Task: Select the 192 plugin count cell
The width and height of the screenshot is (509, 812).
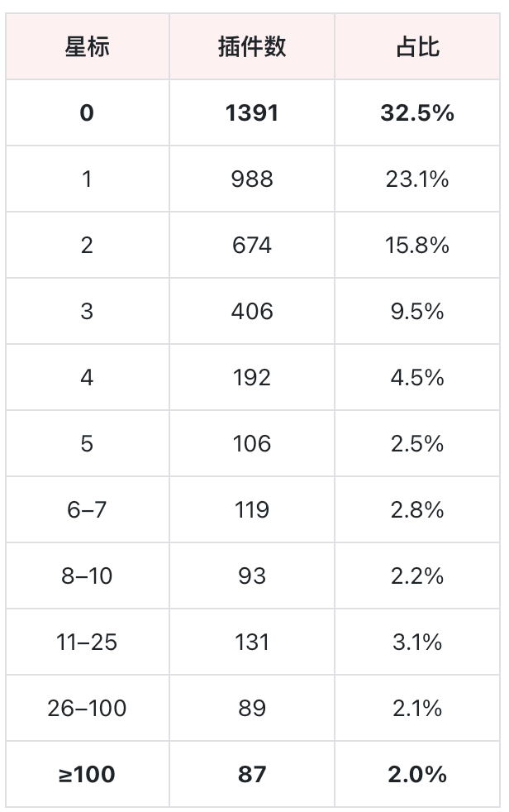Action: tap(252, 378)
